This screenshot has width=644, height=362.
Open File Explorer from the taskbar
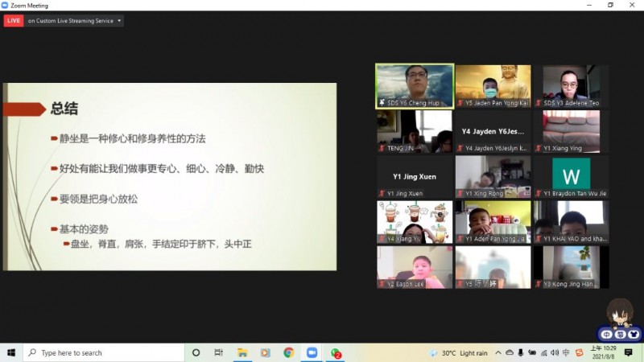tap(242, 352)
